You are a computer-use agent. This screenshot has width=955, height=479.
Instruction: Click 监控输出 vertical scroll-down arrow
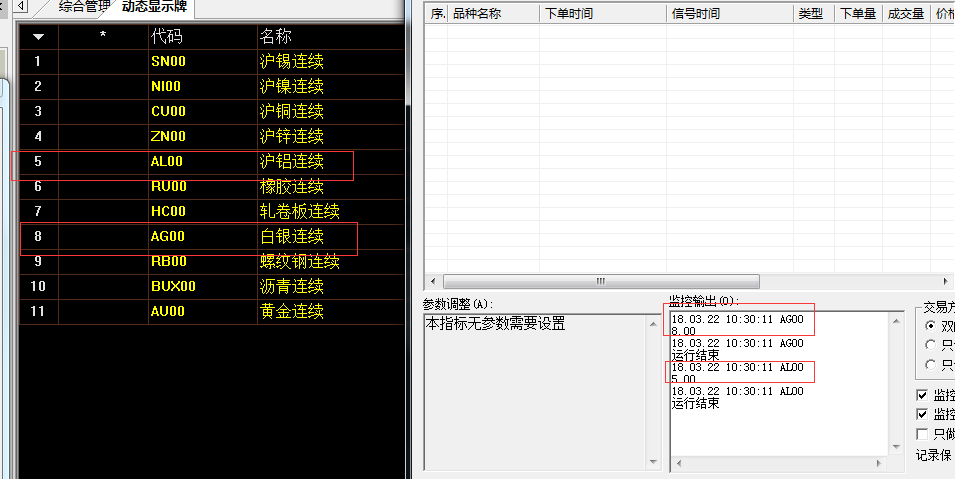(896, 448)
